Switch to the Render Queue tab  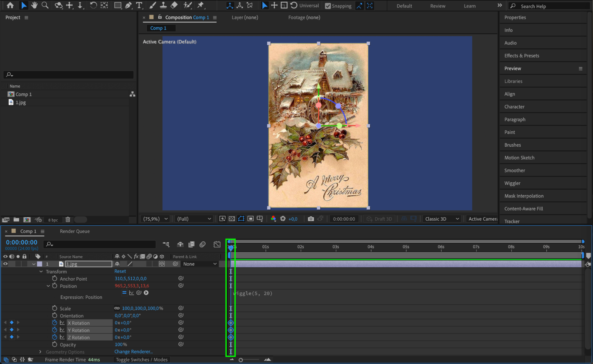pos(75,231)
